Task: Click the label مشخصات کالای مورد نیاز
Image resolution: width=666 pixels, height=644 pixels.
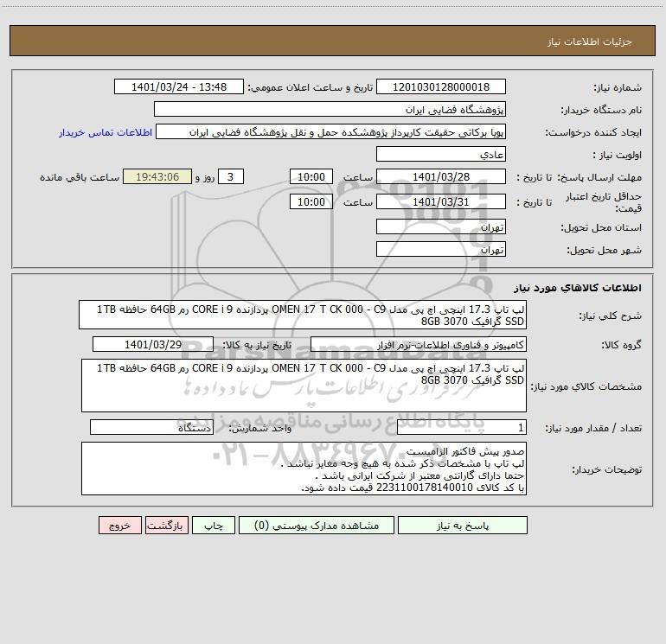Action: point(586,386)
